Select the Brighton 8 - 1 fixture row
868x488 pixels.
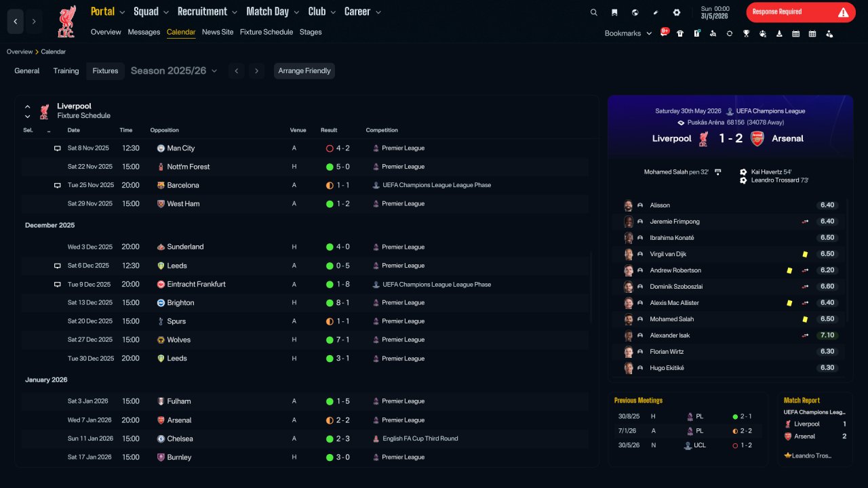[305, 303]
